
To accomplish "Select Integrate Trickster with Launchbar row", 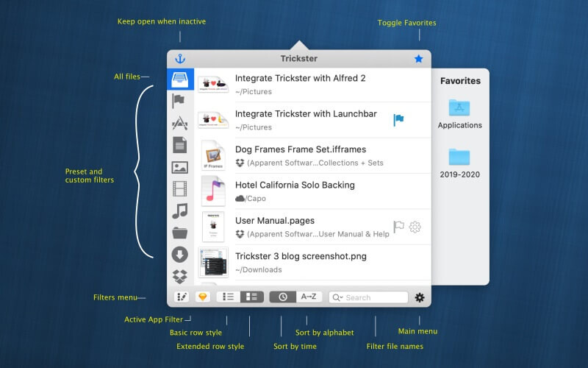I will click(x=312, y=120).
